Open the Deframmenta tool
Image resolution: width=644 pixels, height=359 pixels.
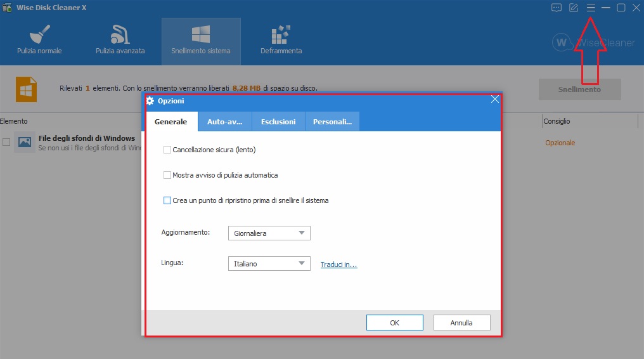click(281, 40)
